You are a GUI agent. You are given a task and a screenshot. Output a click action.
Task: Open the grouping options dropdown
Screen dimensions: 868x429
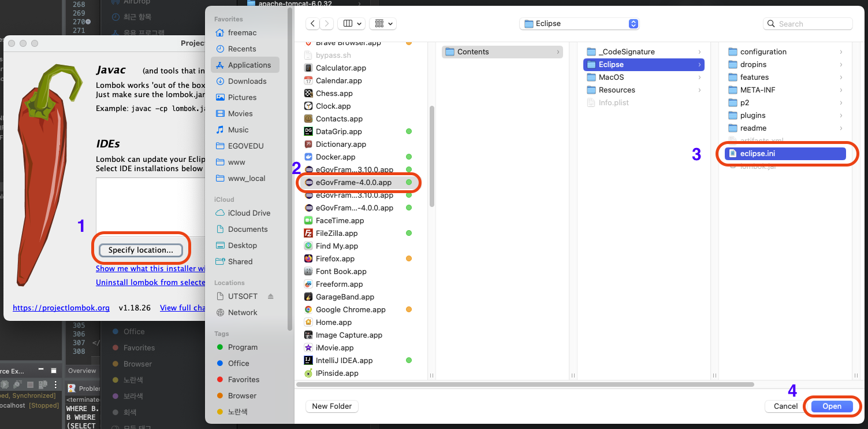[x=382, y=24]
